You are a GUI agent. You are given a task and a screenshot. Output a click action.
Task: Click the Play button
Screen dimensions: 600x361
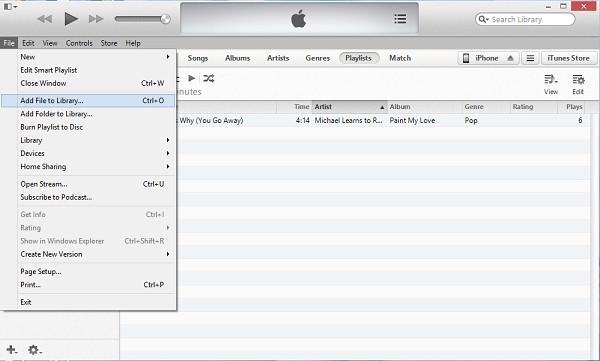(x=71, y=19)
